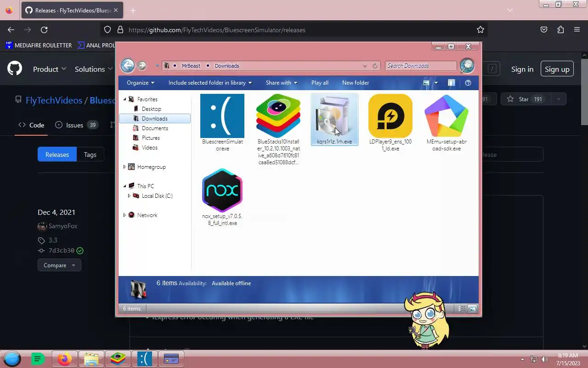Open FlyTechVideos owner link
588x368 pixels.
pos(54,100)
